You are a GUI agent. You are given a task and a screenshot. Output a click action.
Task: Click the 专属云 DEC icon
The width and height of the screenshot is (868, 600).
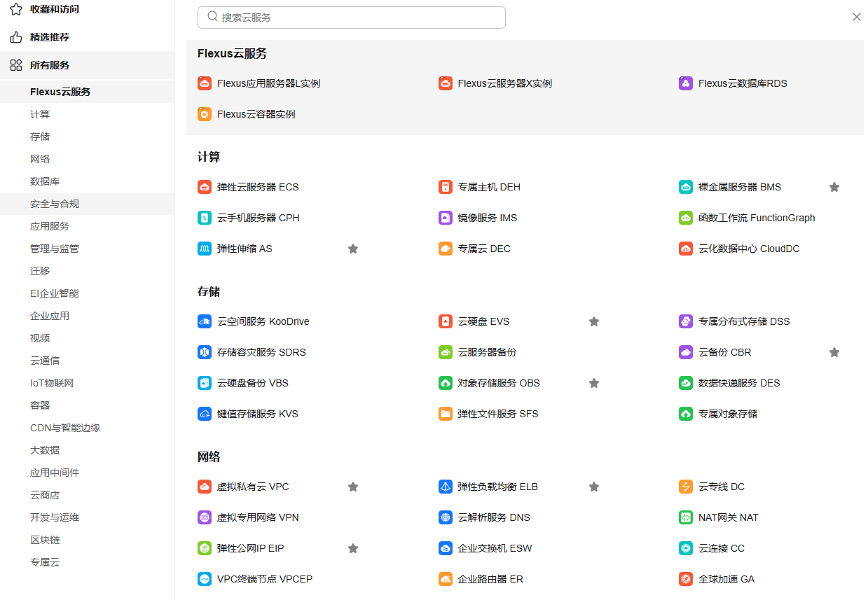(x=446, y=249)
